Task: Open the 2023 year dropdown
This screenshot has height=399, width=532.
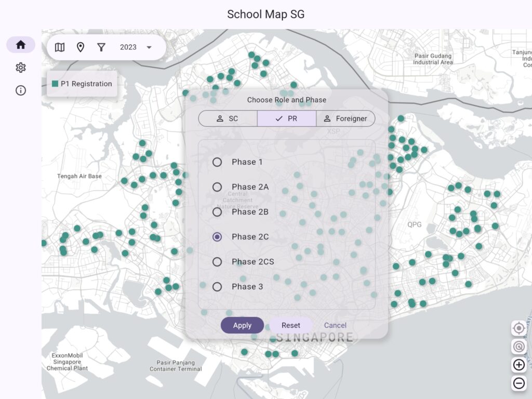Action: tap(136, 47)
